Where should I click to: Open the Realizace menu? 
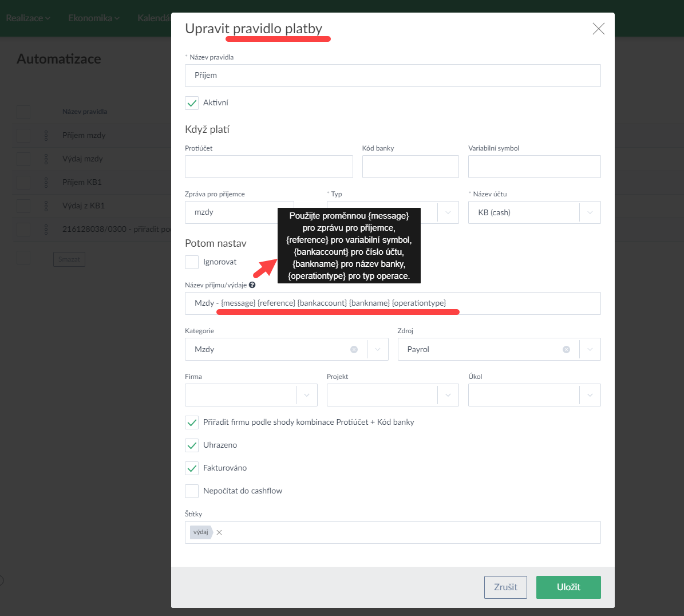coord(28,18)
